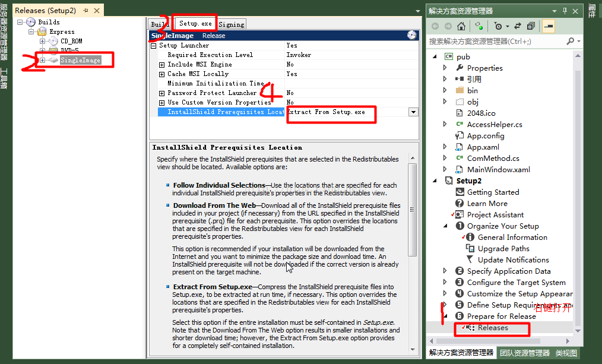Open the pending changes filter dropdown arrow
This screenshot has height=364, width=602.
point(507,26)
